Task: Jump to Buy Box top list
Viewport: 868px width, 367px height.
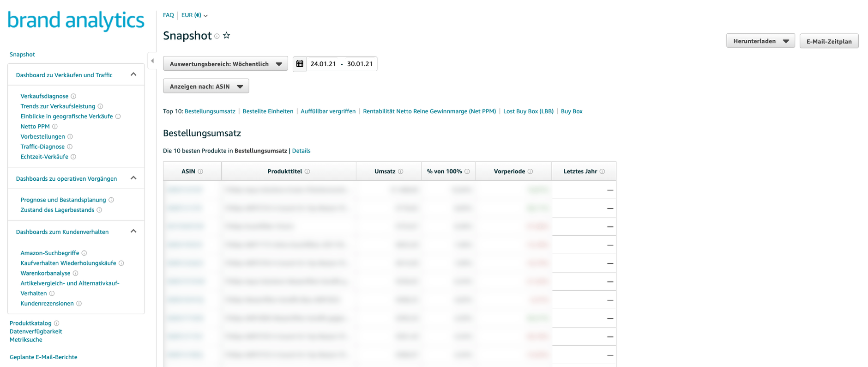Action: (572, 111)
